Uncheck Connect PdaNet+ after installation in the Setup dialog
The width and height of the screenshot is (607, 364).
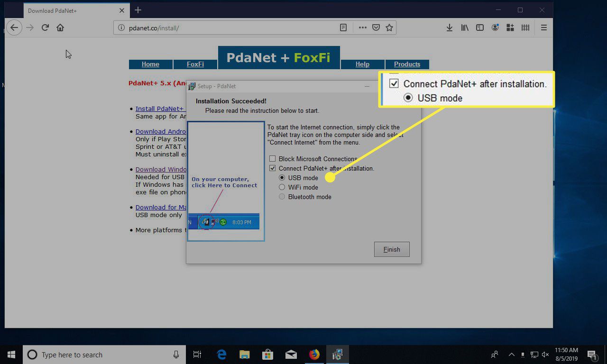click(x=273, y=168)
